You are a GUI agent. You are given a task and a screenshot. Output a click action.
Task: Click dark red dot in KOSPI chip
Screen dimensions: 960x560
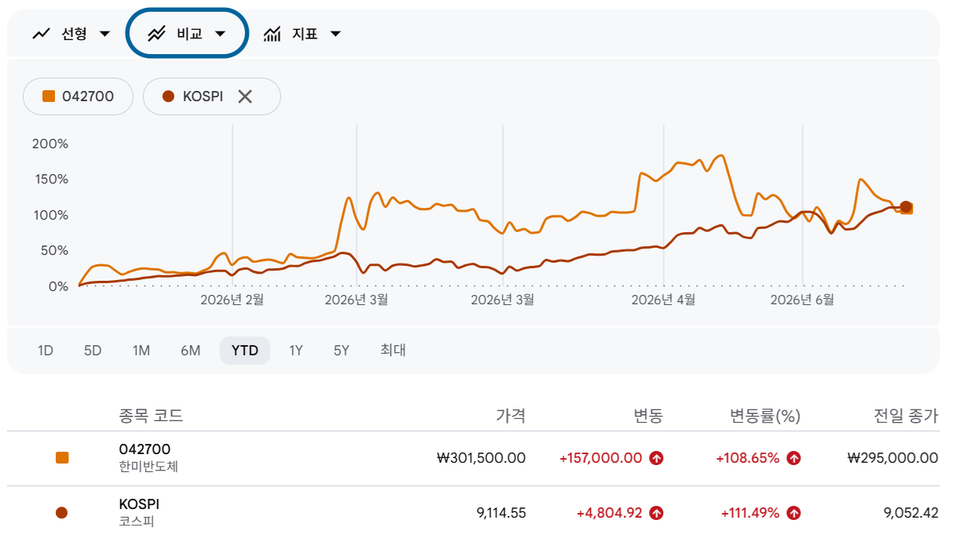tap(168, 96)
